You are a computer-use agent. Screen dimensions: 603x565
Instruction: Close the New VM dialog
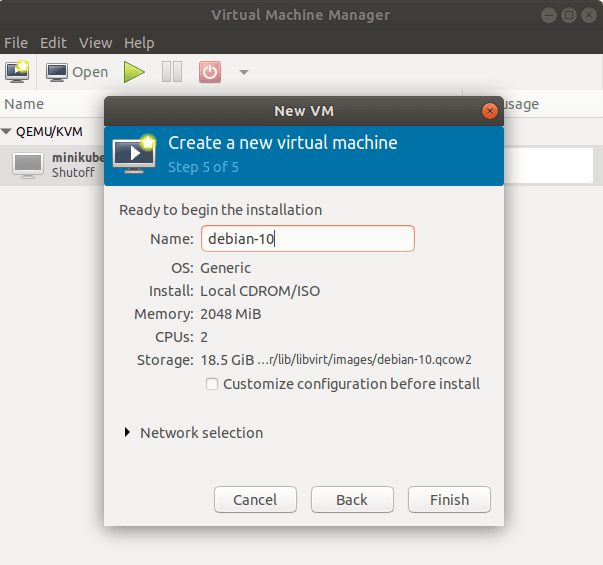tap(489, 111)
